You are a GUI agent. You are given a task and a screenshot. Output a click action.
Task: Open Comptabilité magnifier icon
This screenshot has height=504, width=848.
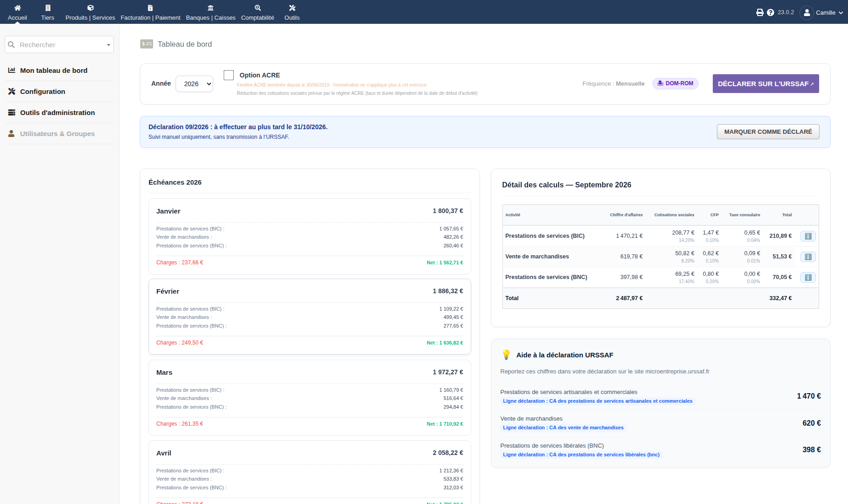coord(258,8)
